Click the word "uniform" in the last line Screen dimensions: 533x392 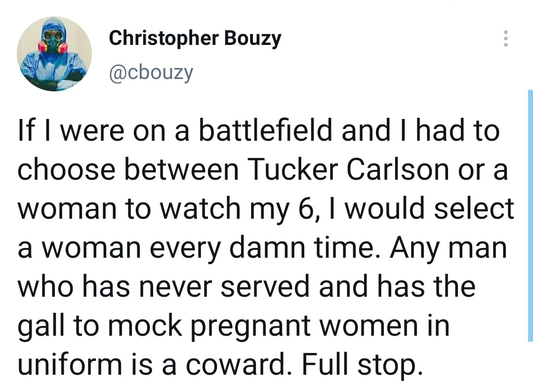pos(70,365)
